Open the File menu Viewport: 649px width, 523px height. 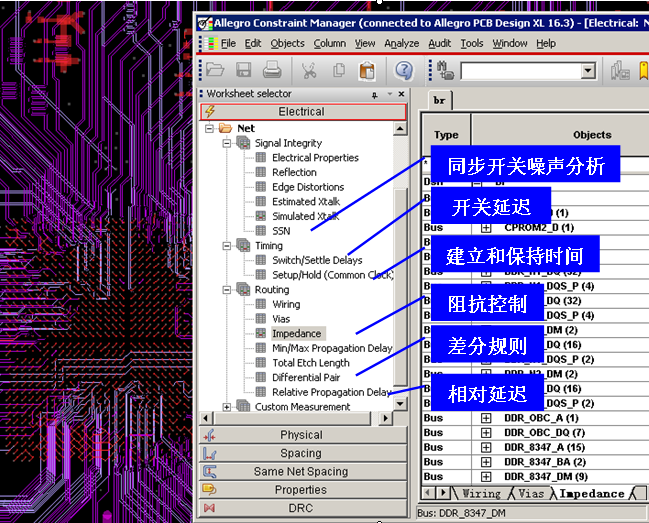228,43
